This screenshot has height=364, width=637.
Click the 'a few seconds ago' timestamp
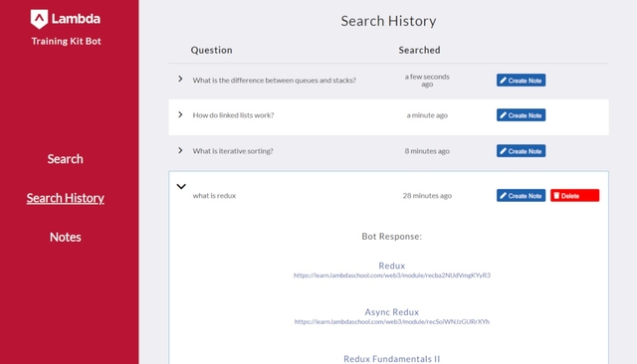coord(427,81)
